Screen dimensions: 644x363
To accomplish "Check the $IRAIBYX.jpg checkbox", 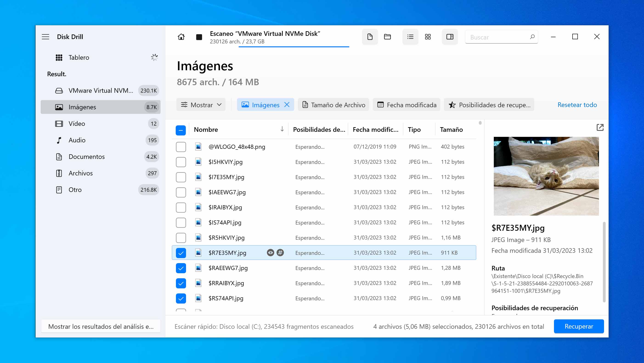I will 181,207.
